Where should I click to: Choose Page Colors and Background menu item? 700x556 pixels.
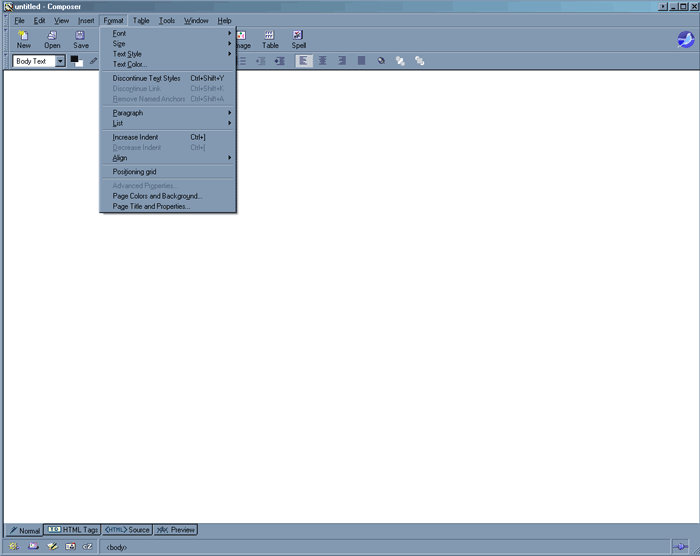[x=158, y=196]
